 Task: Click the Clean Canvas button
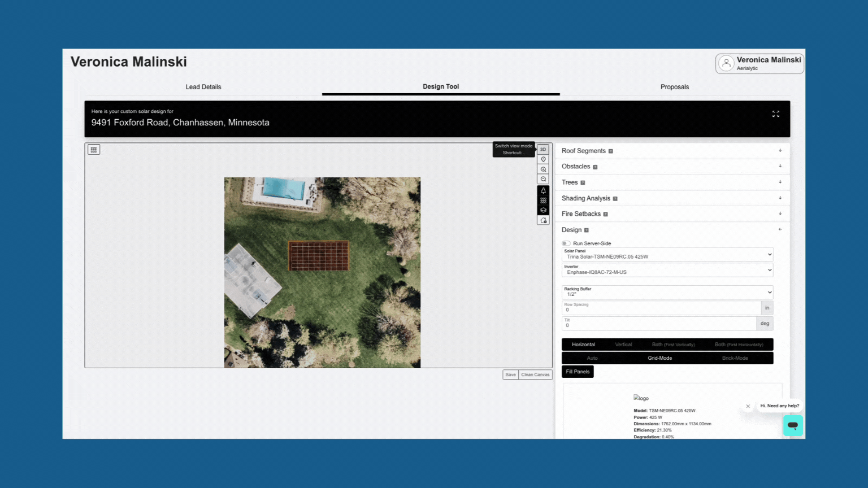535,374
